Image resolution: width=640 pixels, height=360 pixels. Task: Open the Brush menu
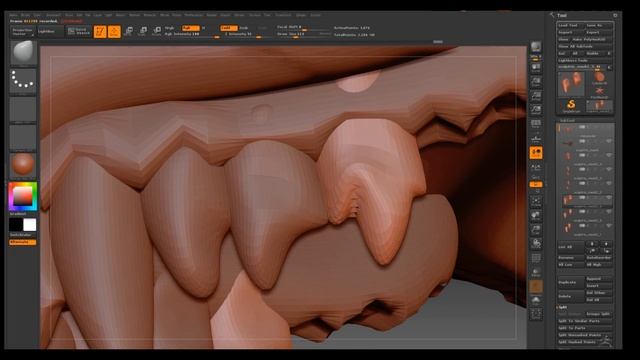(25, 15)
